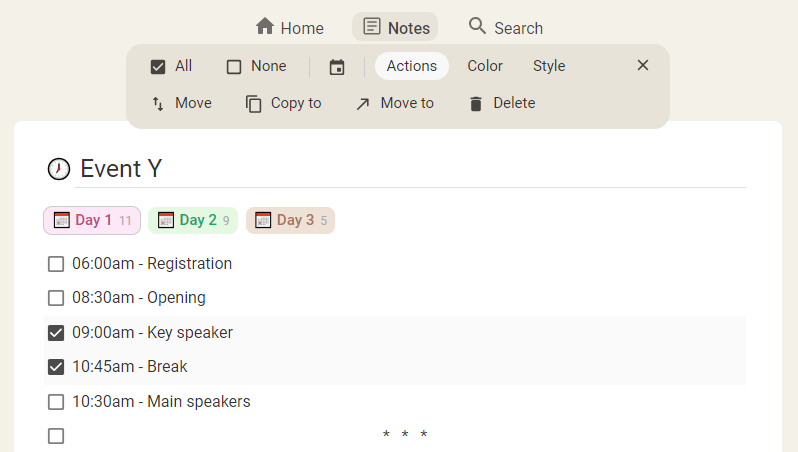Image resolution: width=798 pixels, height=452 pixels.
Task: Uncheck the 09:00am Key speaker item
Action: point(56,333)
